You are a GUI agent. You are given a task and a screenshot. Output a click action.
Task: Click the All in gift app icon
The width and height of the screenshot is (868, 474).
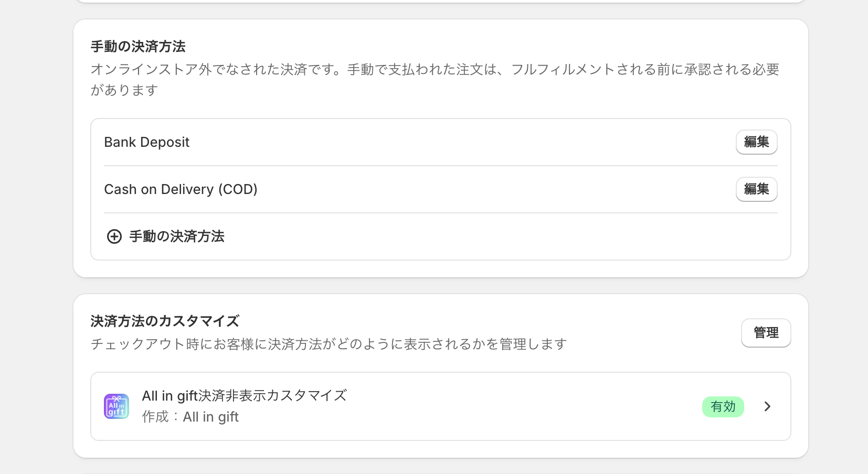(x=117, y=406)
